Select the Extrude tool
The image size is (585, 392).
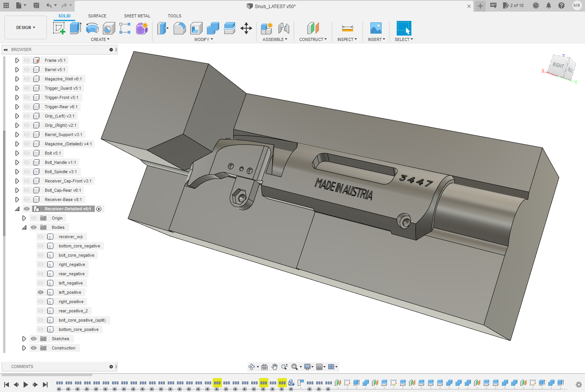click(75, 28)
